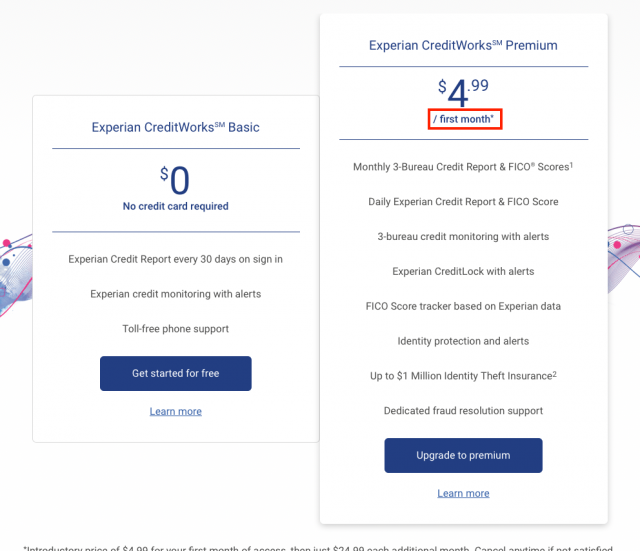Click the $4.99 price on Premium plan

click(463, 92)
